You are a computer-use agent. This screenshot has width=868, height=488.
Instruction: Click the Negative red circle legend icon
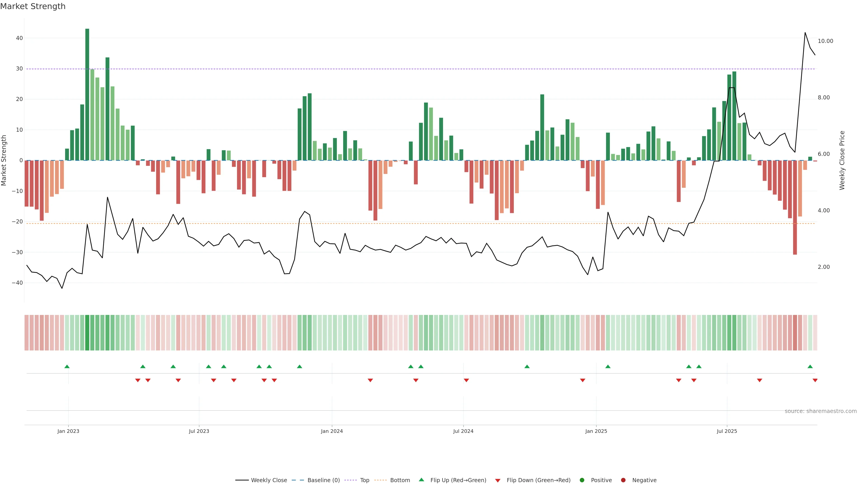623,480
